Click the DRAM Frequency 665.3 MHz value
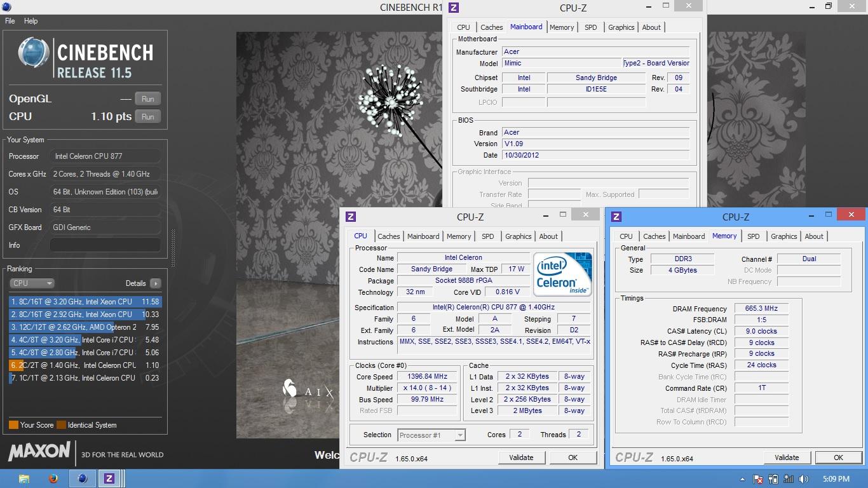The height and width of the screenshot is (488, 868). 761,308
